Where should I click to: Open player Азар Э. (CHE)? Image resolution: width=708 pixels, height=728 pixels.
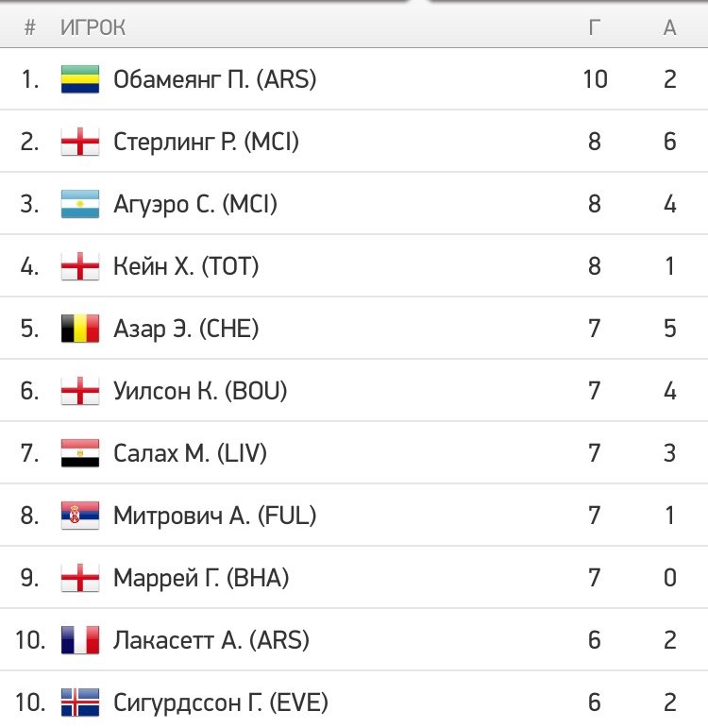(186, 329)
